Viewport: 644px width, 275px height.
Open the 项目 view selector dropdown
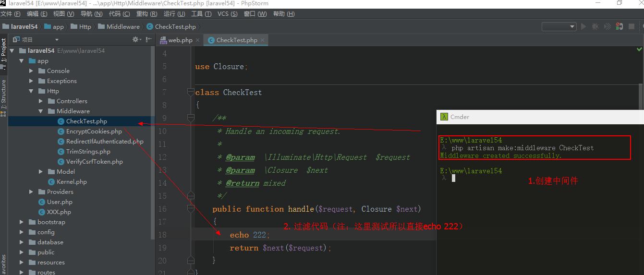point(57,40)
